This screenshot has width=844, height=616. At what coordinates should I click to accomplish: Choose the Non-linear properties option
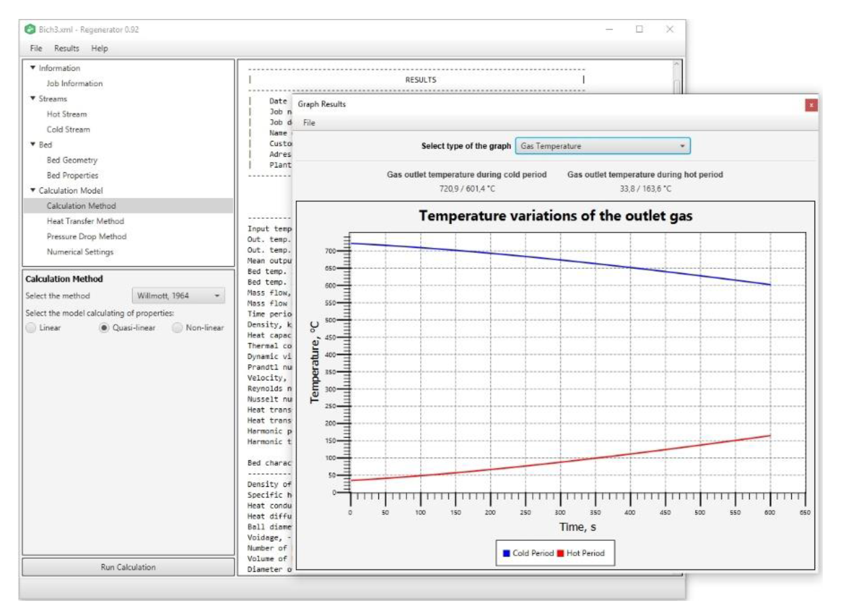[x=177, y=328]
